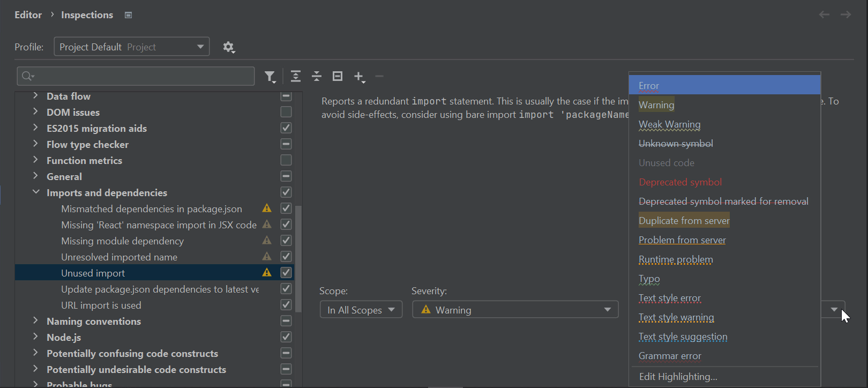Open the In All Scopes dropdown

[361, 310]
